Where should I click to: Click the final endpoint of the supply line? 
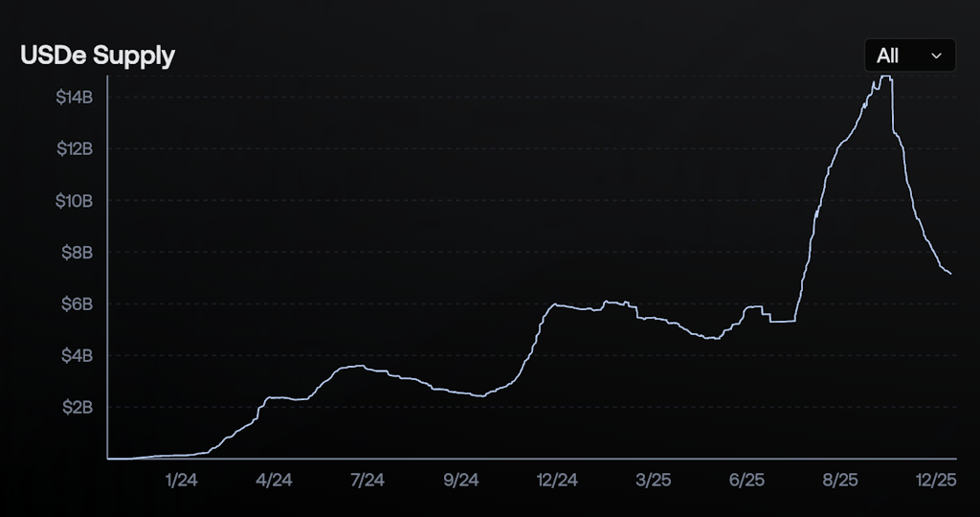[950, 275]
